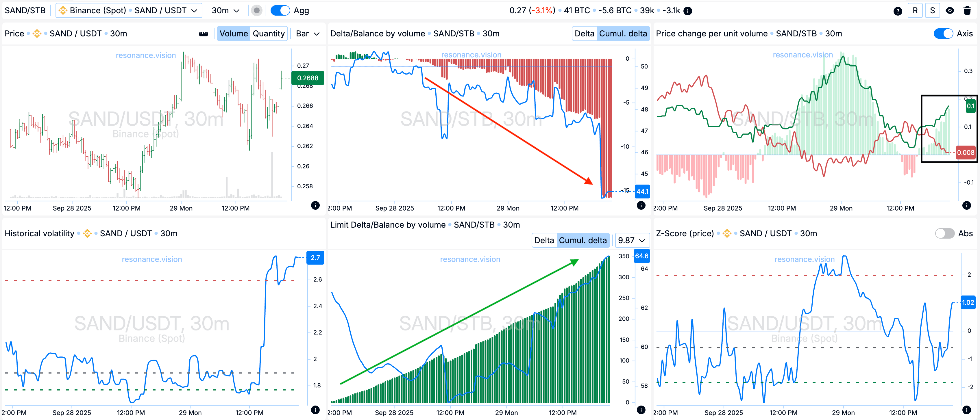Toggle the Agg switch off

[x=280, y=11]
